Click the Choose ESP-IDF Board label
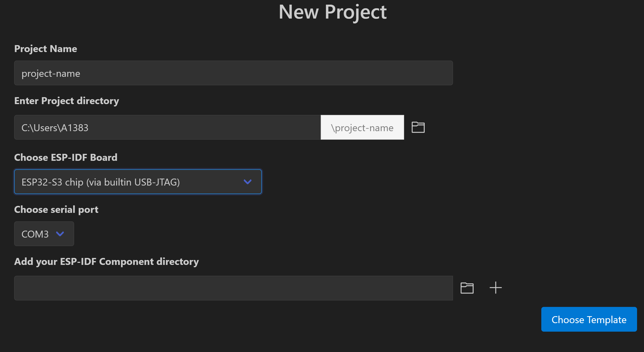This screenshot has width=644, height=352. [66, 157]
